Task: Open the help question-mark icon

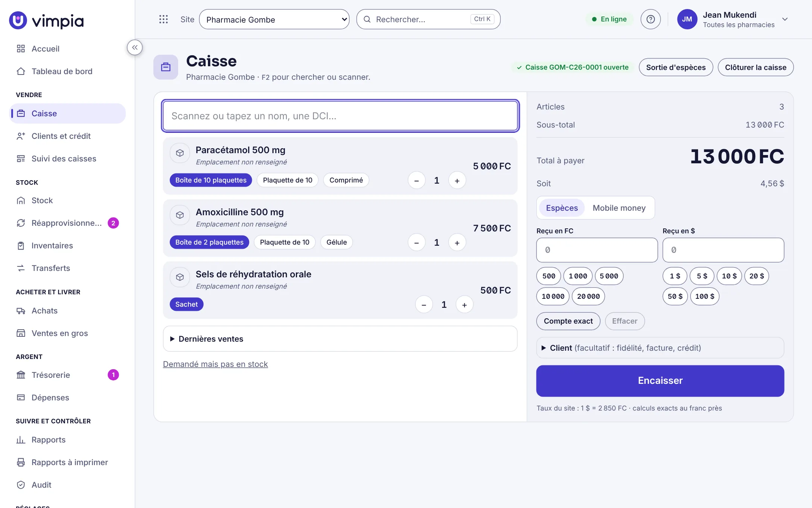Action: tap(650, 19)
